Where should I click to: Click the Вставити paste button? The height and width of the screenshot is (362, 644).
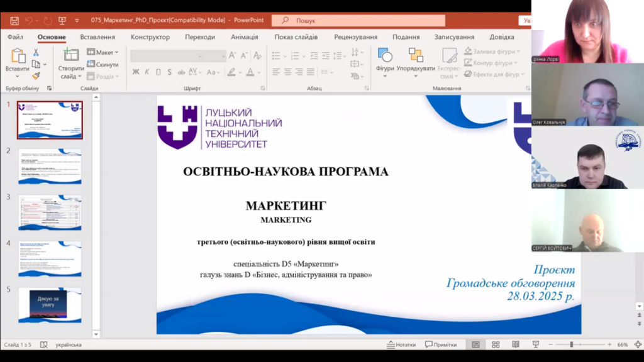[x=17, y=63]
